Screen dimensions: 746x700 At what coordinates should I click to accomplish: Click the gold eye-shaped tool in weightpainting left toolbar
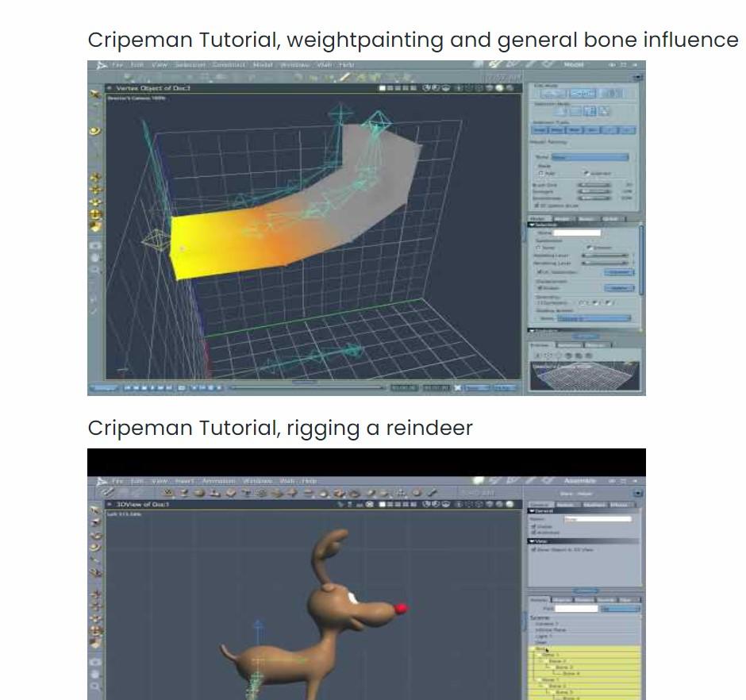[x=95, y=130]
